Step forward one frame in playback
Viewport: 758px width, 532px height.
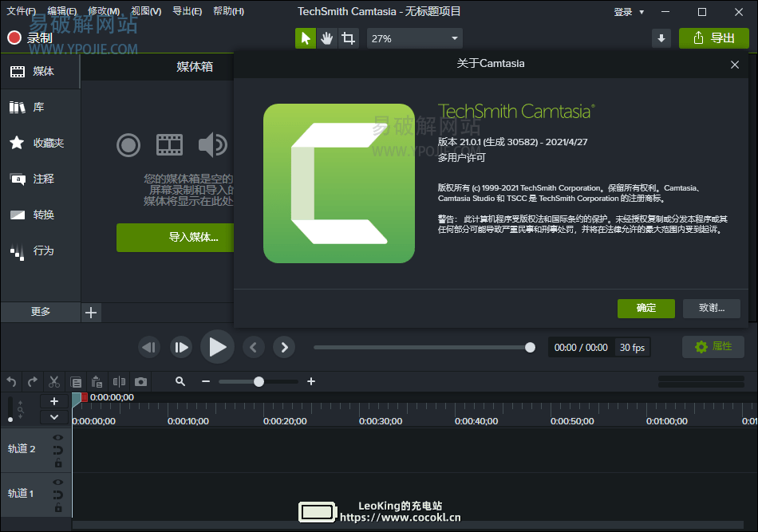click(181, 348)
